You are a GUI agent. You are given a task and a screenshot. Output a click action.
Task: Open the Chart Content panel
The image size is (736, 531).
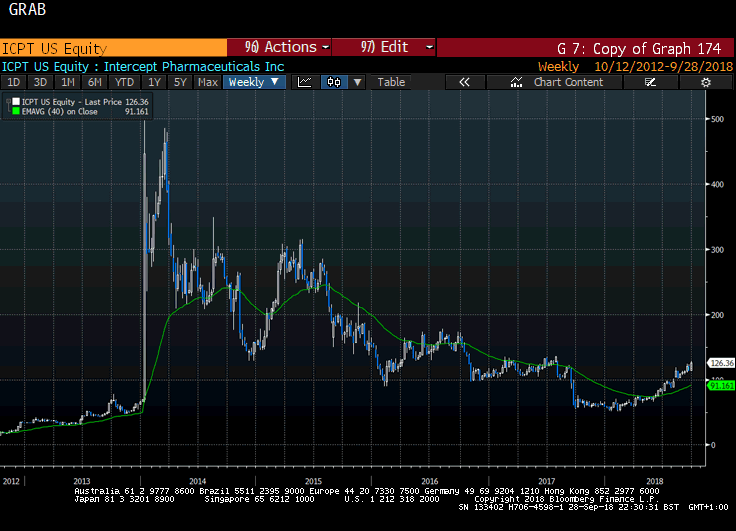tap(556, 82)
